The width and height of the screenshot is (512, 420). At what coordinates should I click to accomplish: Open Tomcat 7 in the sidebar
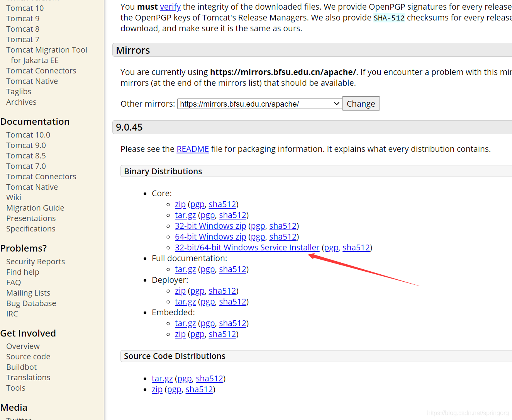[x=23, y=39]
